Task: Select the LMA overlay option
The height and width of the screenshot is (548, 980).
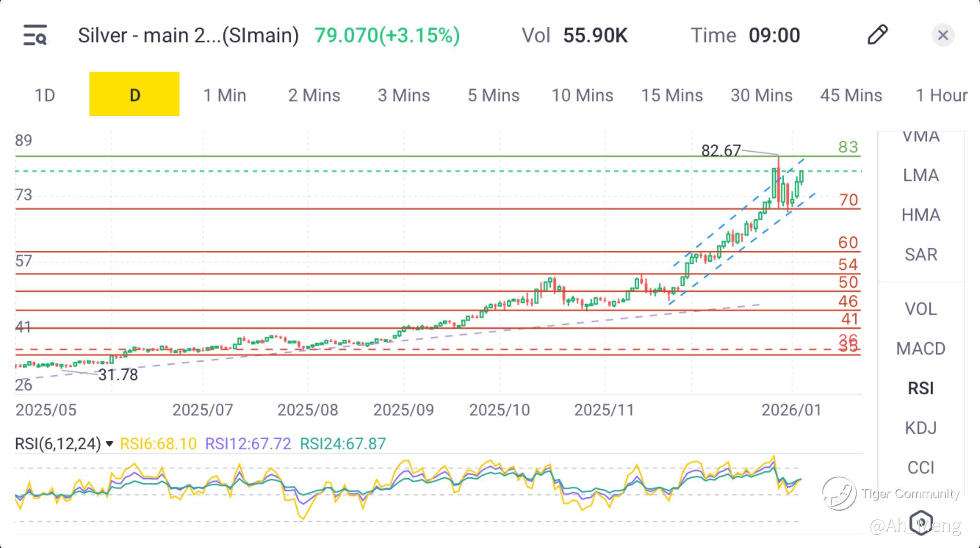Action: pos(921,176)
